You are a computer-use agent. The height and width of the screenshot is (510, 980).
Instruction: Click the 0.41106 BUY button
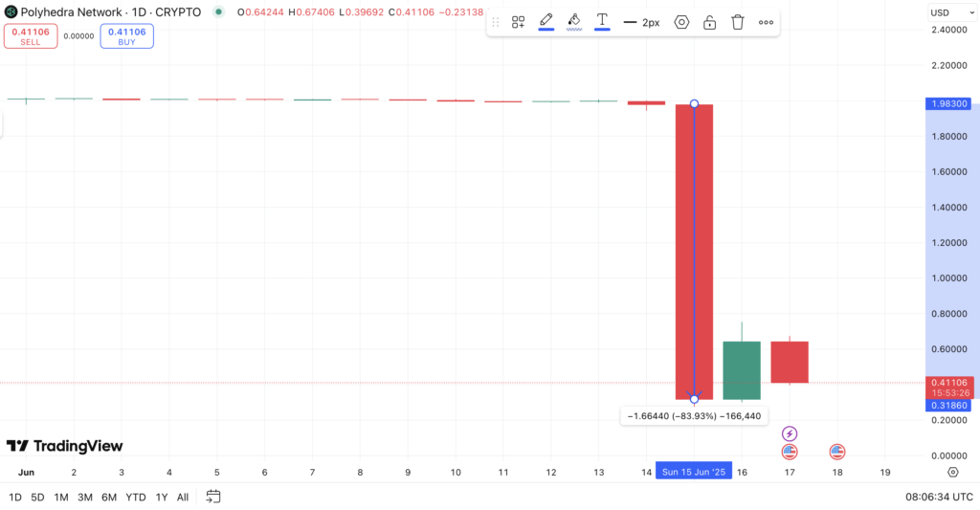pos(127,36)
